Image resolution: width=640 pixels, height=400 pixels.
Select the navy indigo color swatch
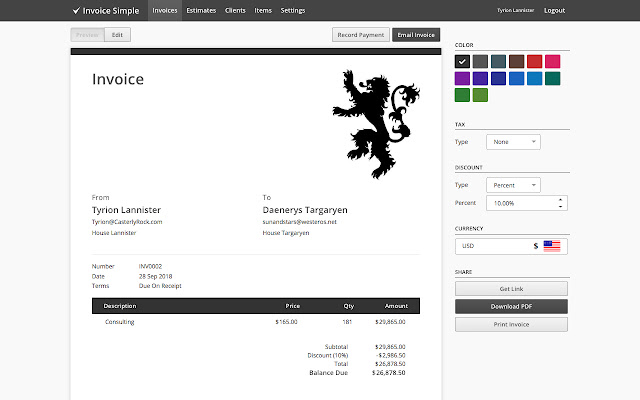coord(498,78)
